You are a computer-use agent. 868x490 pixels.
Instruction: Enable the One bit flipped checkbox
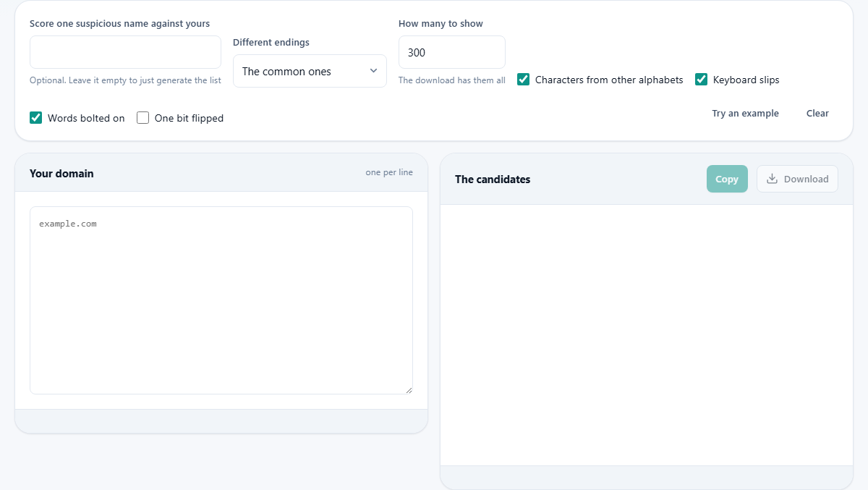143,118
